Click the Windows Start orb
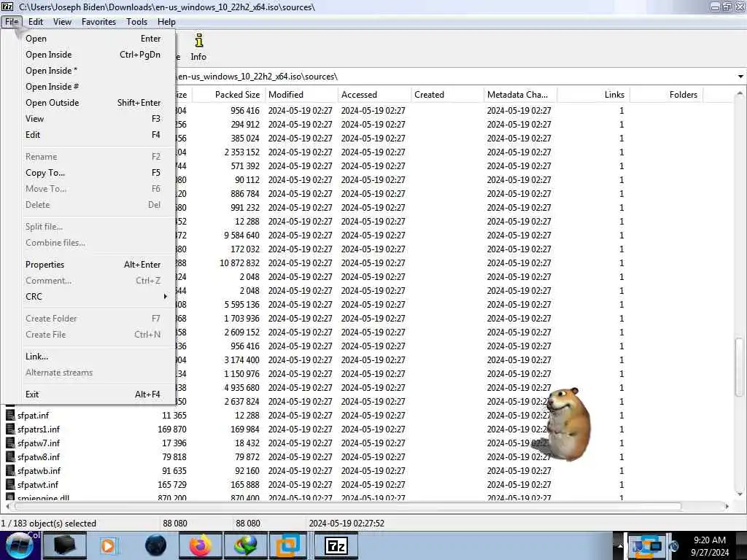Viewport: 747px width, 560px height. [20, 545]
